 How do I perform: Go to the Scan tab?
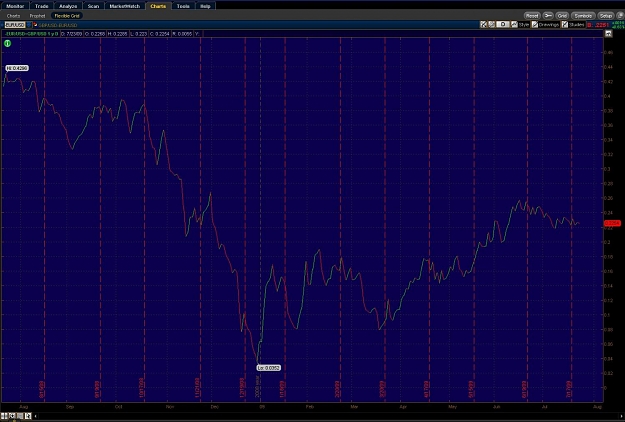pos(93,6)
